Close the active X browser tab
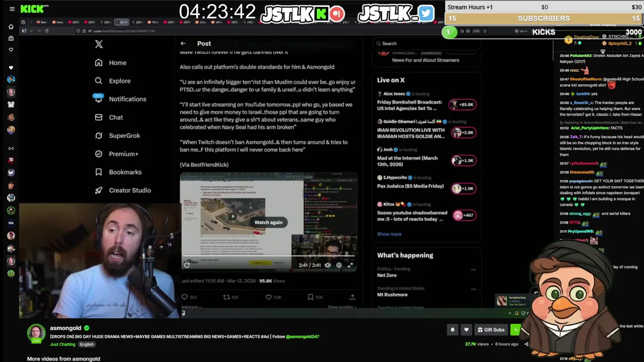Screen dimensions: 644x362 point(126,22)
